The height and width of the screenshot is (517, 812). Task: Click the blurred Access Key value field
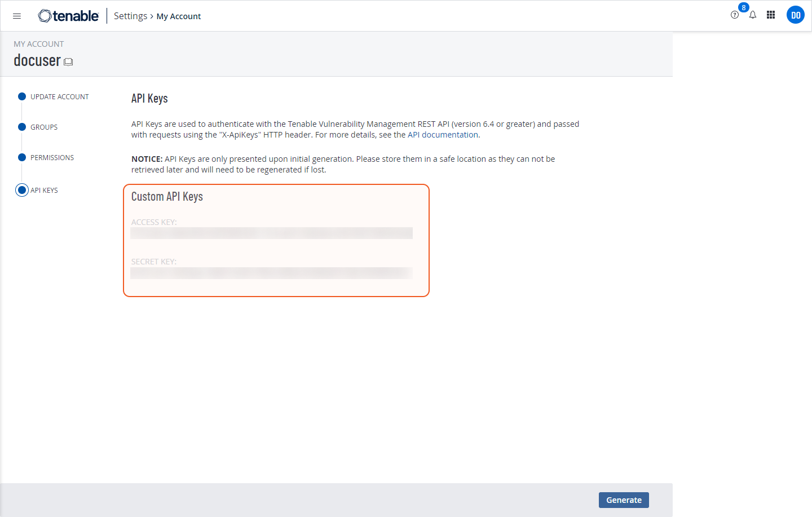(271, 233)
